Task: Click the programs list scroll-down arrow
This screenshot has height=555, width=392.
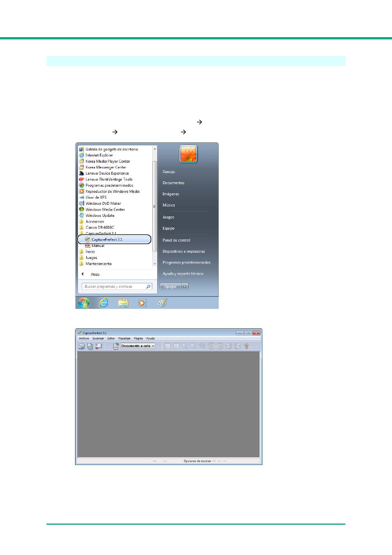Action: pos(155,264)
